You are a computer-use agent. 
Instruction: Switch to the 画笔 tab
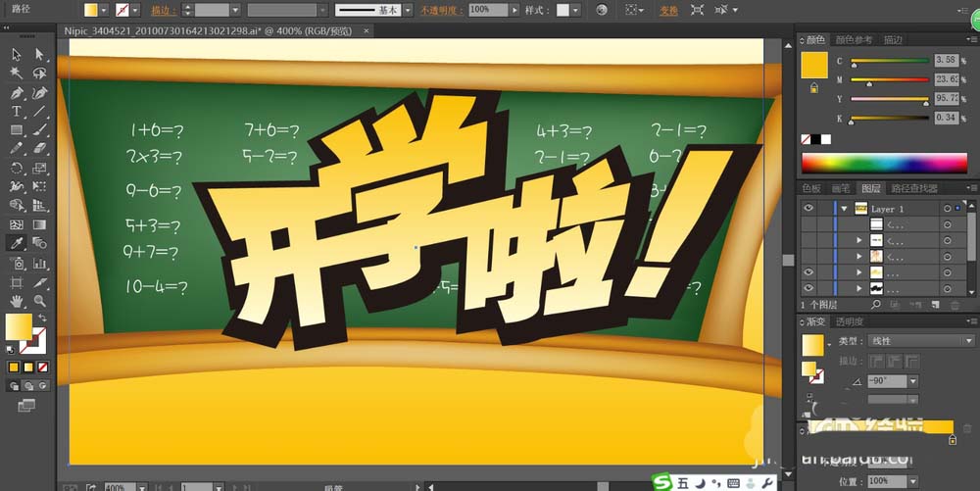[x=841, y=188]
